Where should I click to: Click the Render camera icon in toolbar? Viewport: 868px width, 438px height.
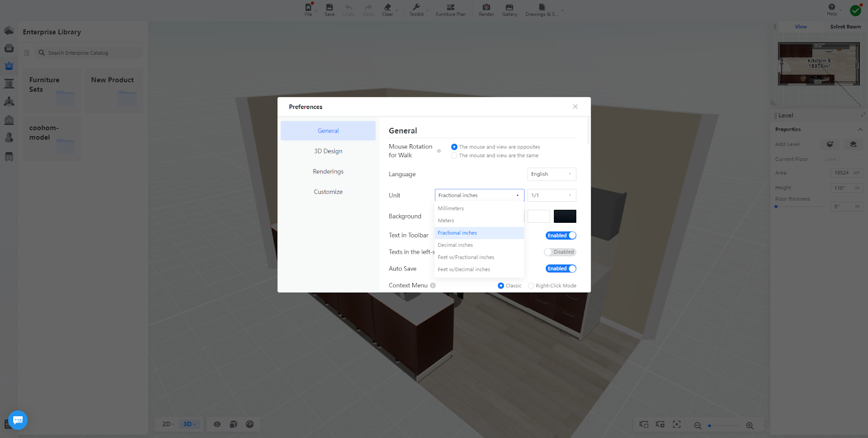click(x=486, y=8)
